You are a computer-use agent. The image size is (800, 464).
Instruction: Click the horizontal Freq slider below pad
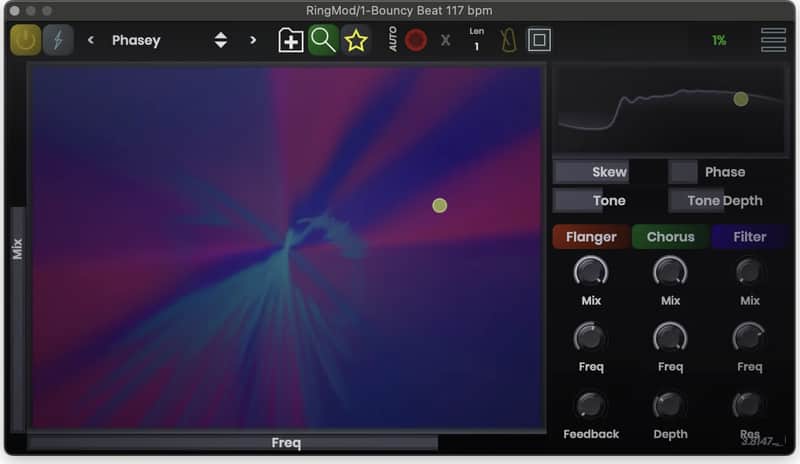(x=286, y=443)
